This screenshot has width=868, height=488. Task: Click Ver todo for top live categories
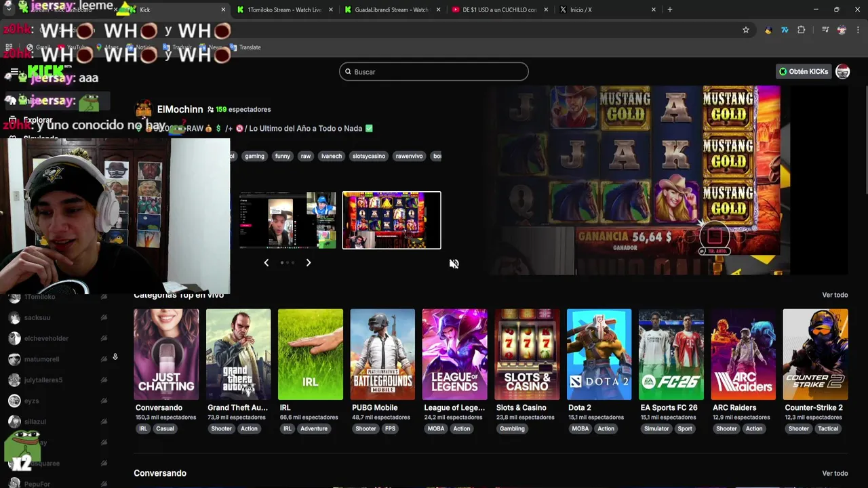coord(835,295)
